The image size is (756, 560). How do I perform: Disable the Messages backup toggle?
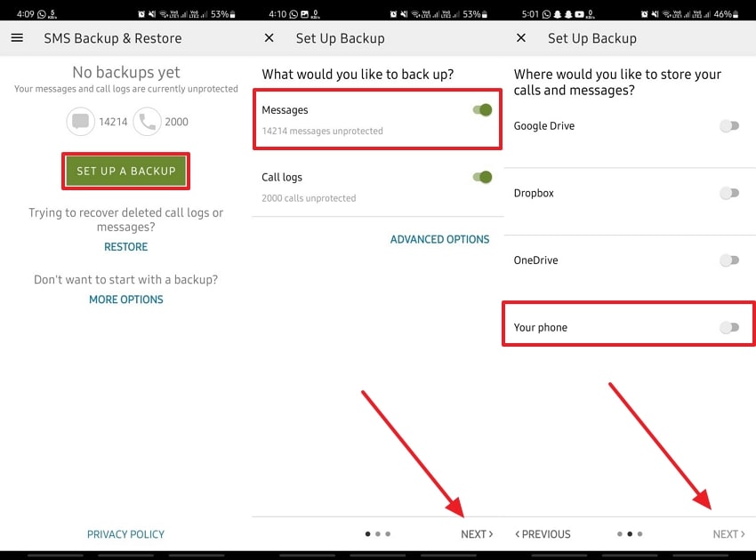(x=482, y=110)
